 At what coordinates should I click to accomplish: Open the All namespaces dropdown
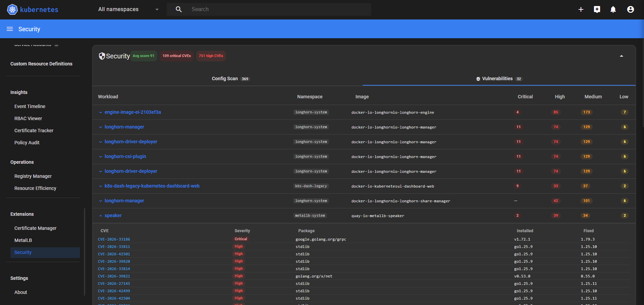click(129, 9)
